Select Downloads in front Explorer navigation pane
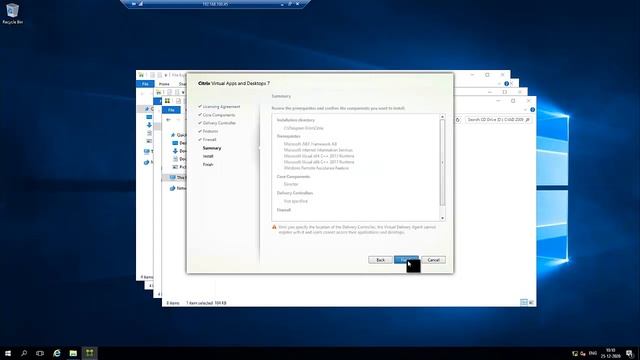This screenshot has width=640, height=360. tap(179, 151)
